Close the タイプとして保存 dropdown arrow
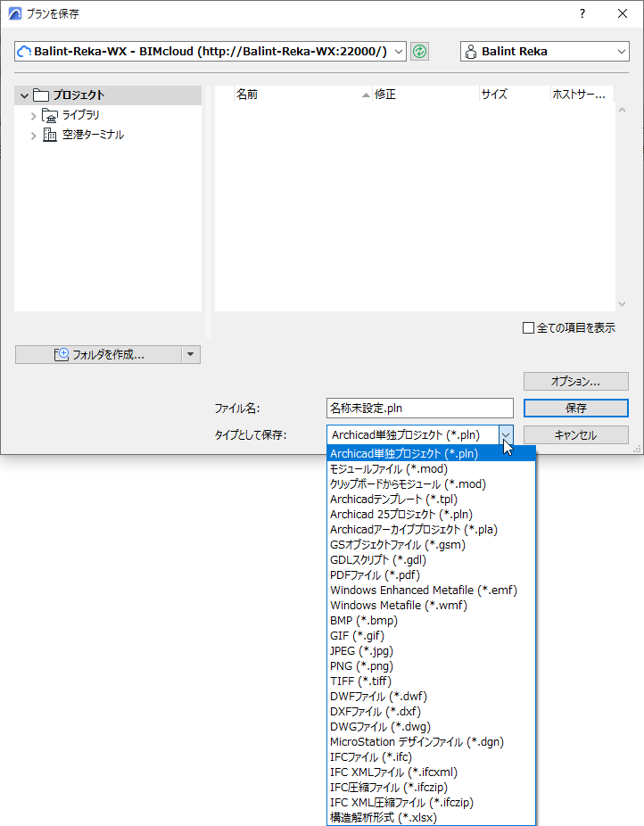 point(506,435)
